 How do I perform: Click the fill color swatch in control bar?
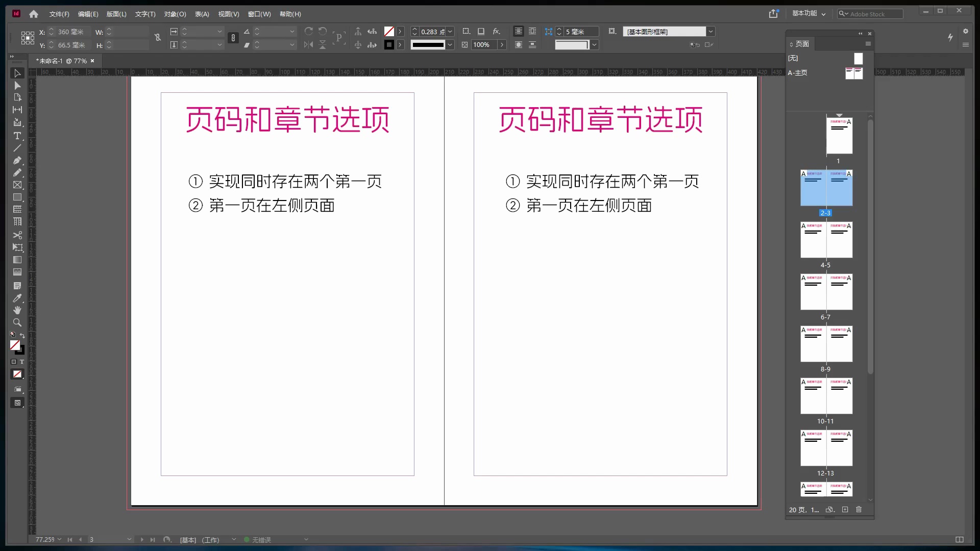389,32
